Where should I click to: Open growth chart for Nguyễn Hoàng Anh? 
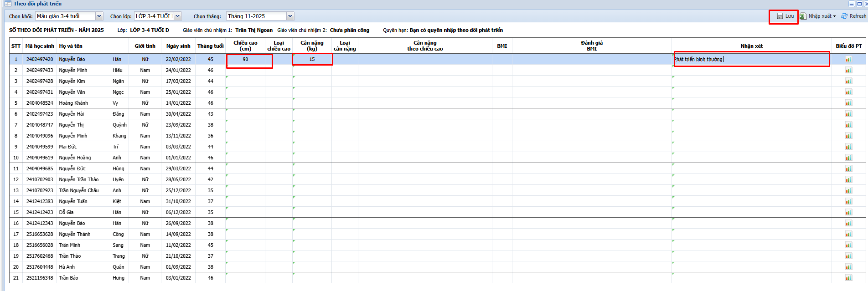848,158
